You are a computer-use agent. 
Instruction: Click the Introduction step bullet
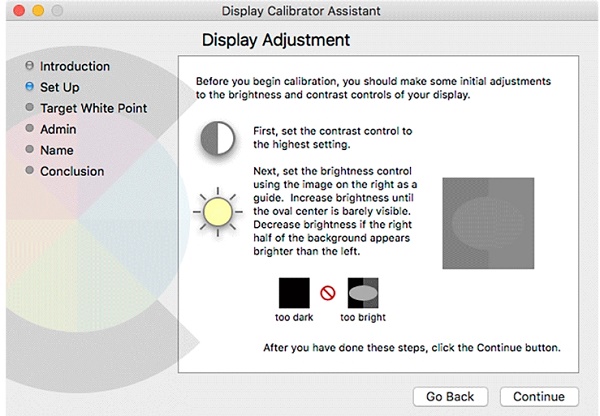click(x=29, y=65)
